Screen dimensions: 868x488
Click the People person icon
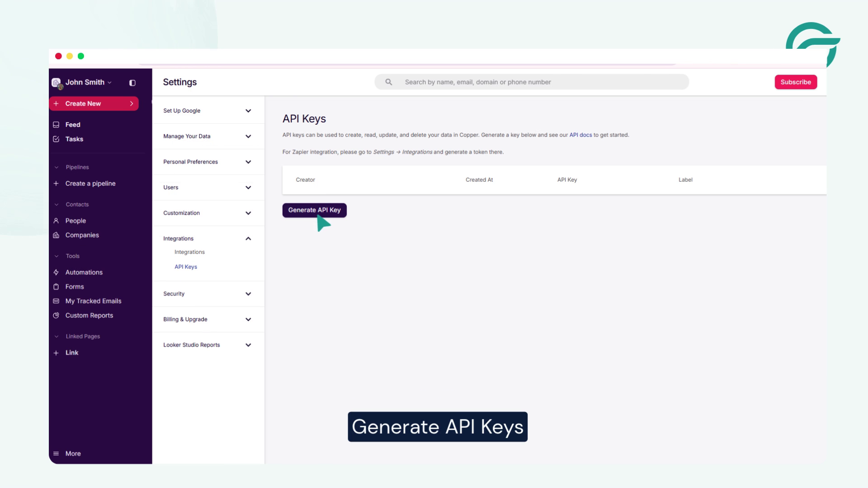pyautogui.click(x=56, y=221)
